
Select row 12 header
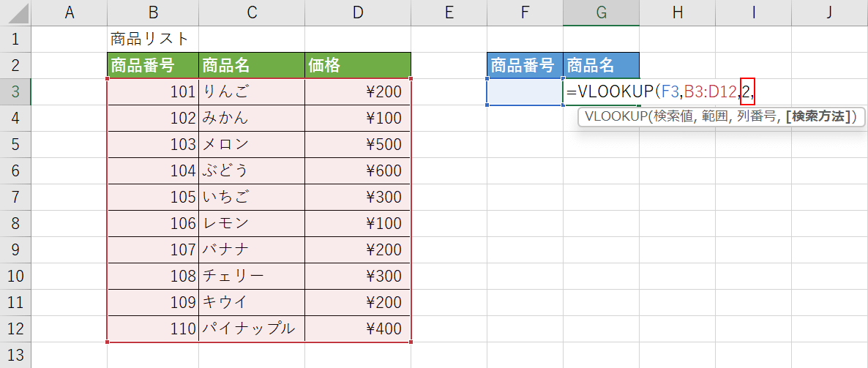pyautogui.click(x=15, y=328)
